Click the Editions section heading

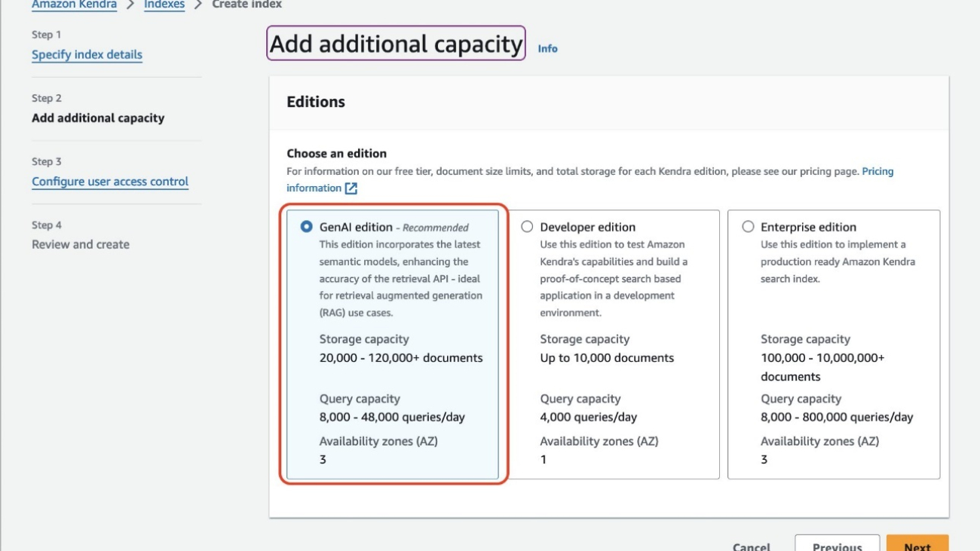316,102
